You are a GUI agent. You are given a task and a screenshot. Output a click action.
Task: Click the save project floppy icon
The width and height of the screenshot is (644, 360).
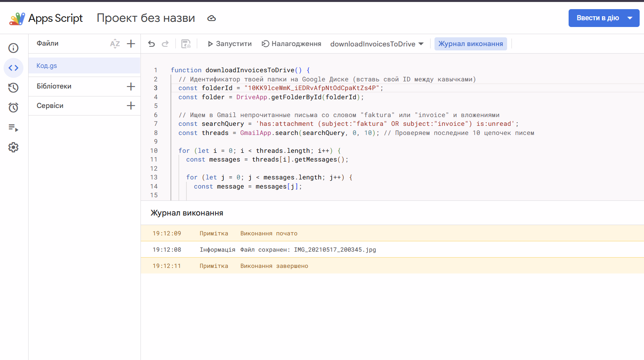point(186,44)
